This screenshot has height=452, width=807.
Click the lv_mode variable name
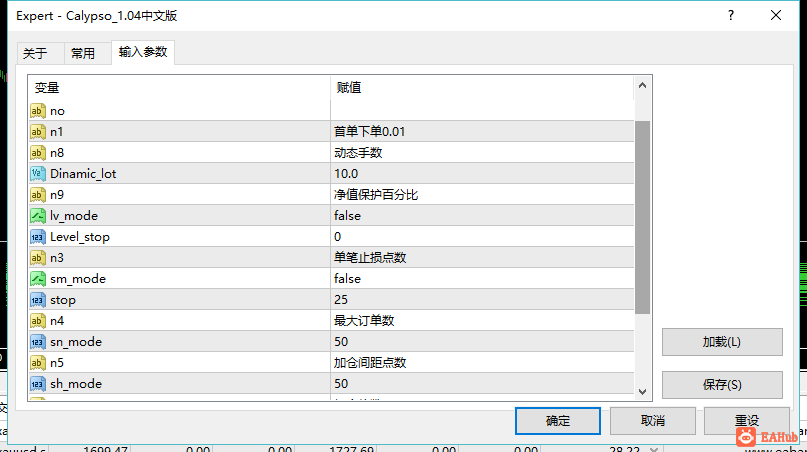(74, 216)
